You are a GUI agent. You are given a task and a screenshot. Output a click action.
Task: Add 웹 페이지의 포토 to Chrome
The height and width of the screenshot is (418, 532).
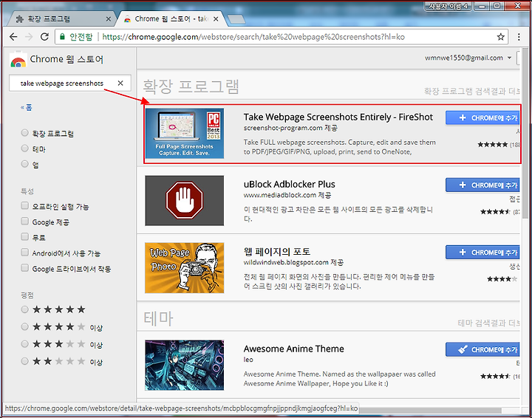[x=482, y=253]
